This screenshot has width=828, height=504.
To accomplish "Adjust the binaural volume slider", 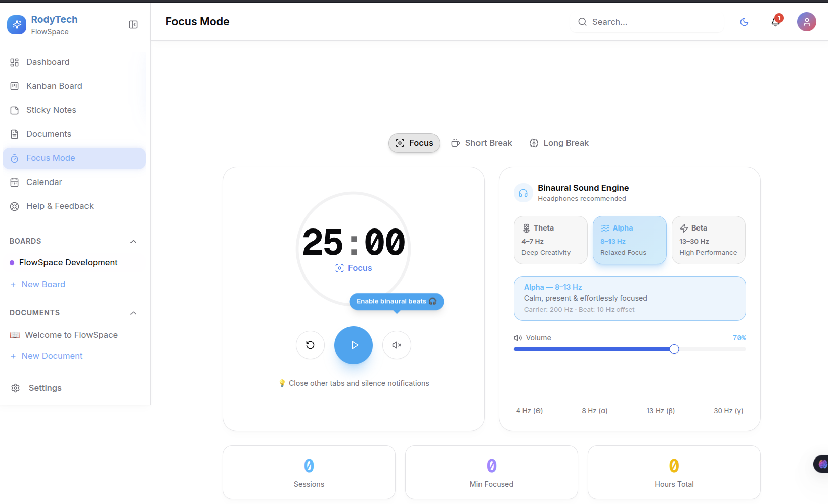I will (630, 349).
